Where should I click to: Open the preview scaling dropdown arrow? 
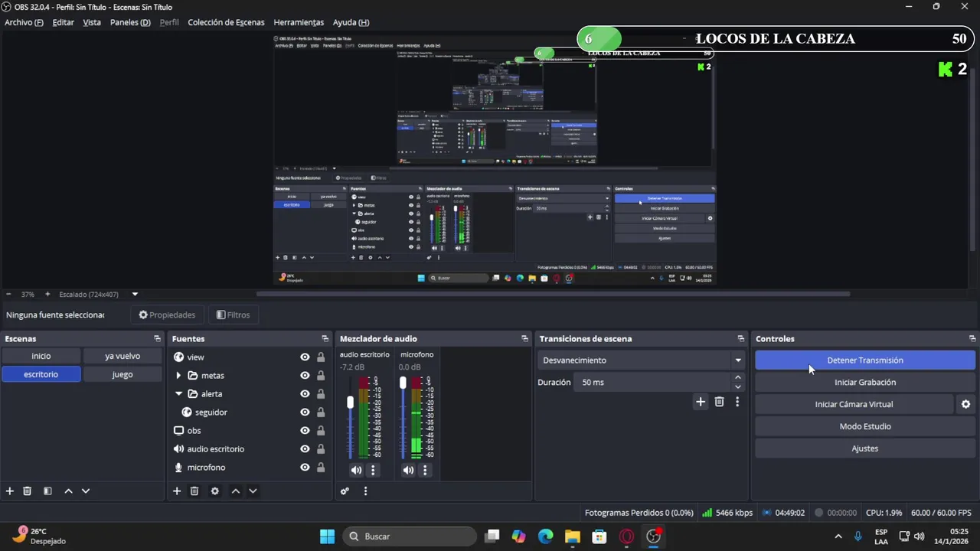(x=135, y=294)
